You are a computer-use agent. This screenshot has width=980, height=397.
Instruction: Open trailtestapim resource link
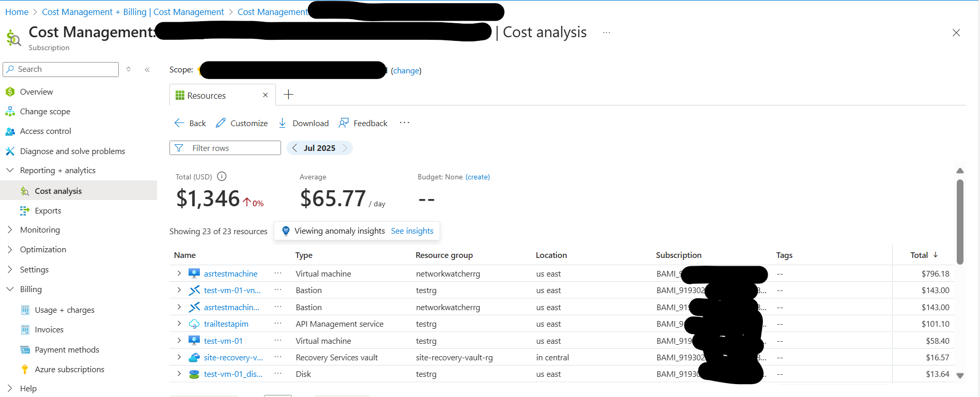pyautogui.click(x=226, y=324)
